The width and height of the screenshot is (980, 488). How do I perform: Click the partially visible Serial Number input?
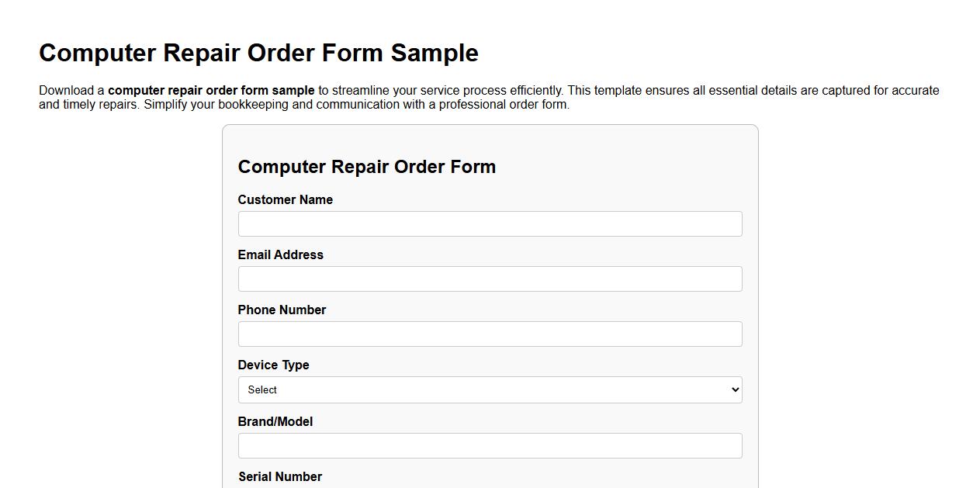490,487
